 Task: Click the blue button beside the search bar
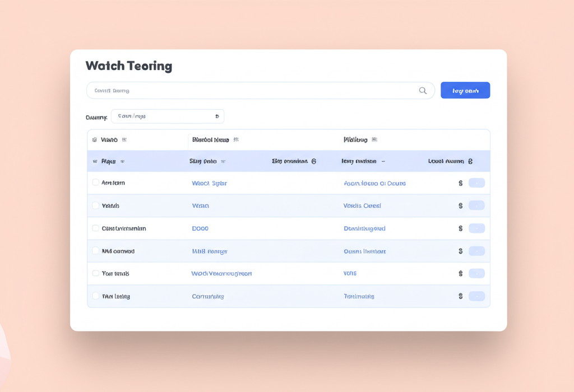pos(465,90)
